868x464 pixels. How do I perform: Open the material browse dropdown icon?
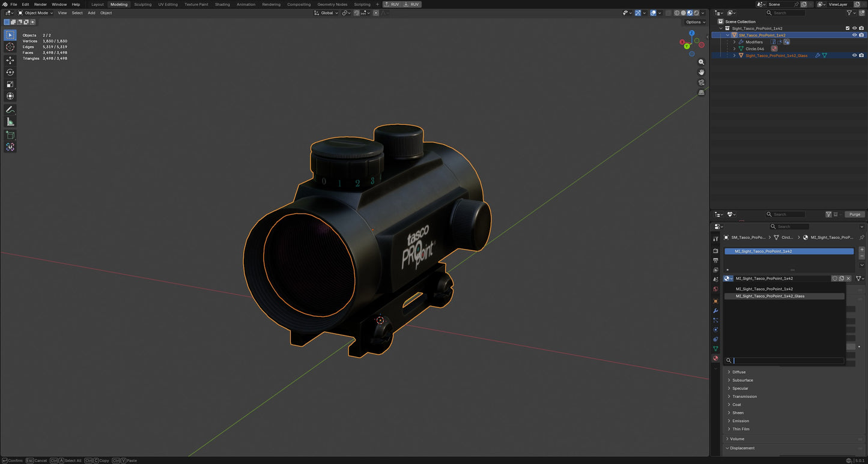728,279
